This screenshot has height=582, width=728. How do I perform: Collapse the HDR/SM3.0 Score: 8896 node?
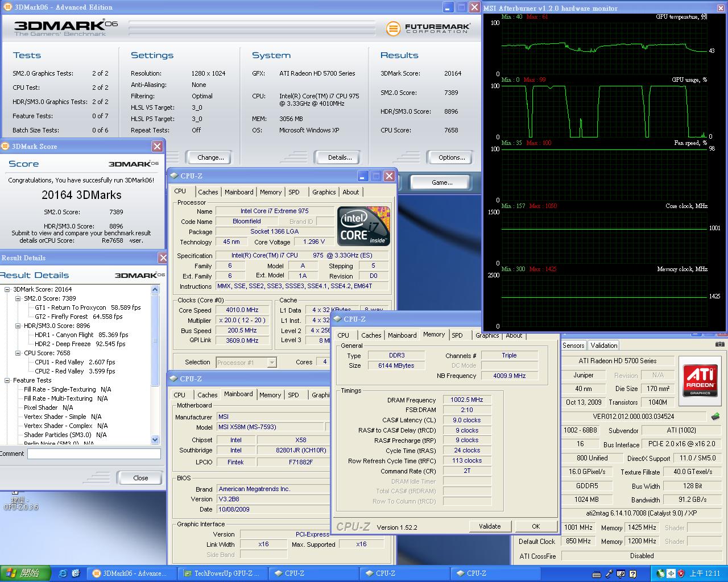(18, 326)
